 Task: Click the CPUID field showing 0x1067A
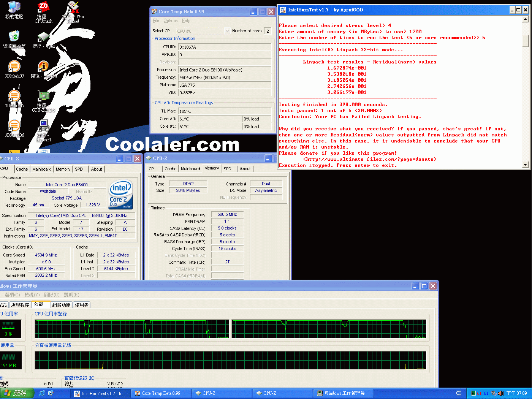point(225,47)
